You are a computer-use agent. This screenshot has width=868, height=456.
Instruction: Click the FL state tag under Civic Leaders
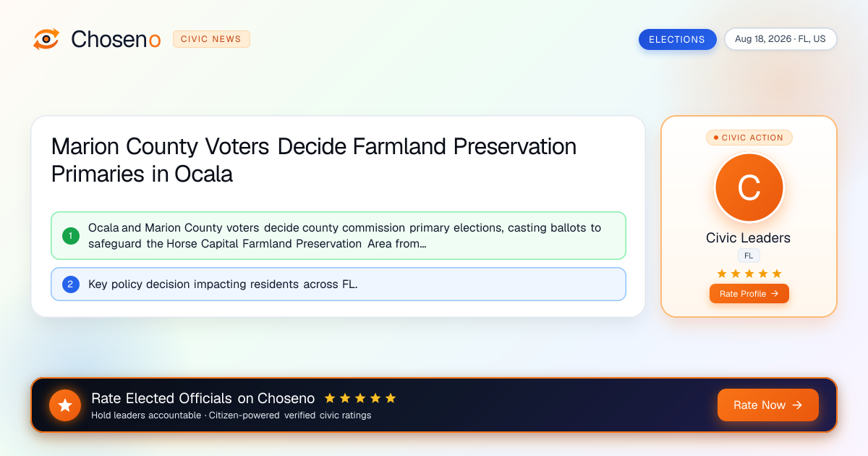point(749,256)
